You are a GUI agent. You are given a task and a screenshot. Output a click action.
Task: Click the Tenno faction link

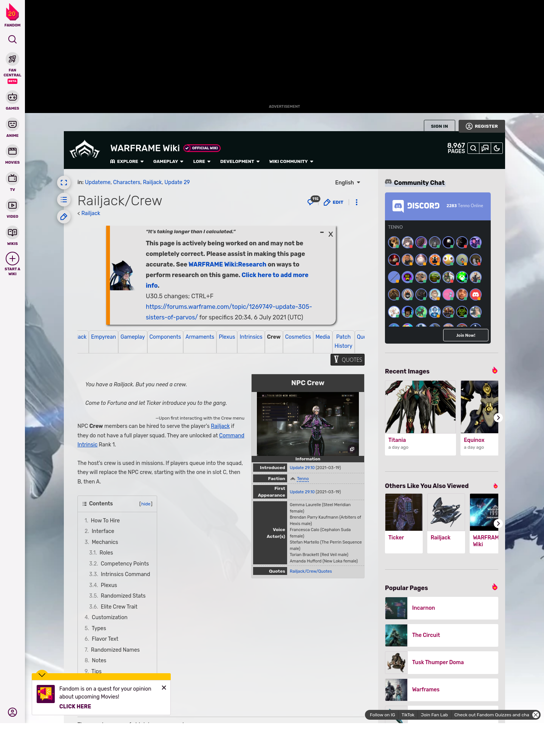pos(303,479)
